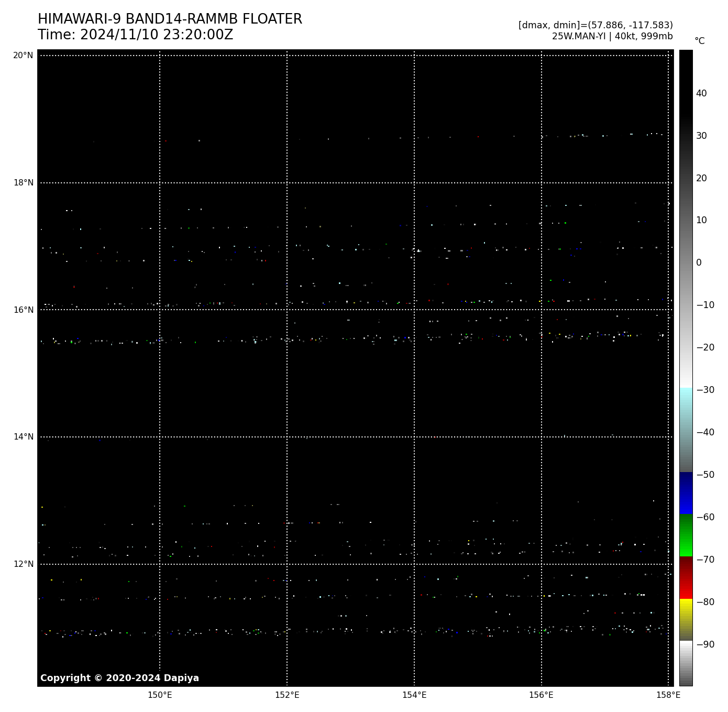Click the °C unit label above colorbar
The width and height of the screenshot is (728, 712).
coord(699,41)
